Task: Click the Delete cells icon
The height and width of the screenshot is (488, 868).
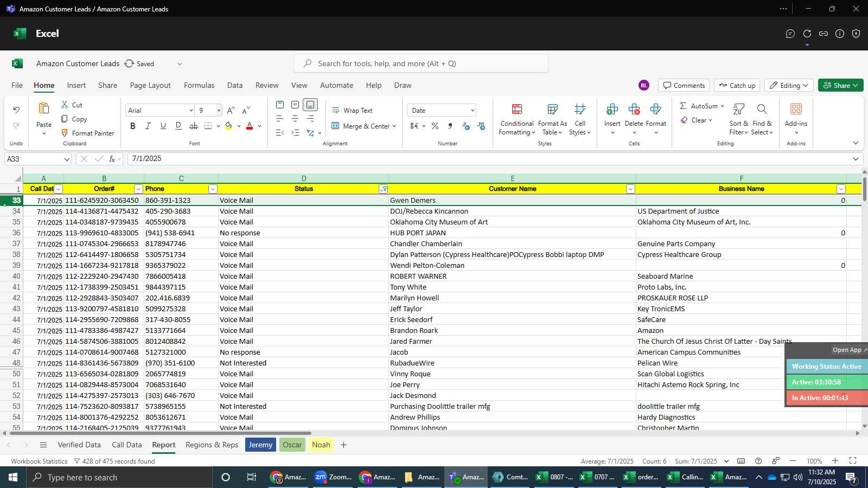Action: pyautogui.click(x=634, y=110)
